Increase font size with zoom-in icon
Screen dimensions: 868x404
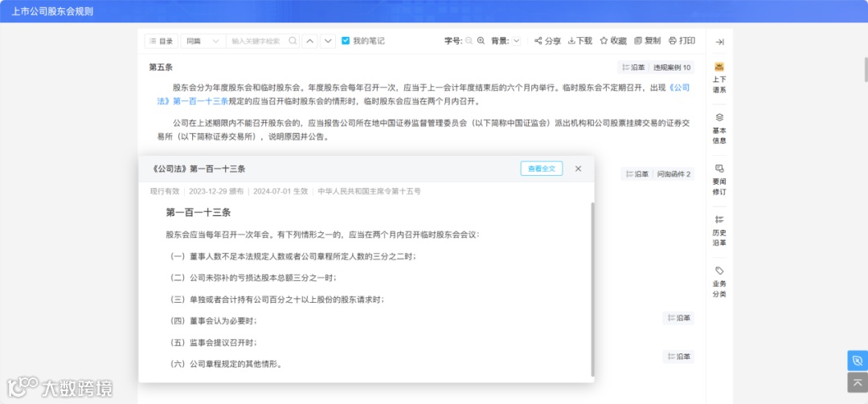pos(481,41)
